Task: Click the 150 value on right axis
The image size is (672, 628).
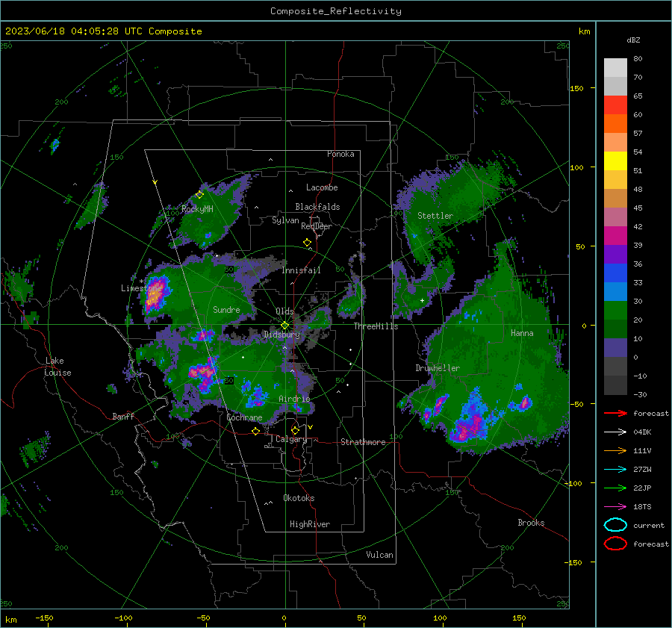Action: pos(577,88)
